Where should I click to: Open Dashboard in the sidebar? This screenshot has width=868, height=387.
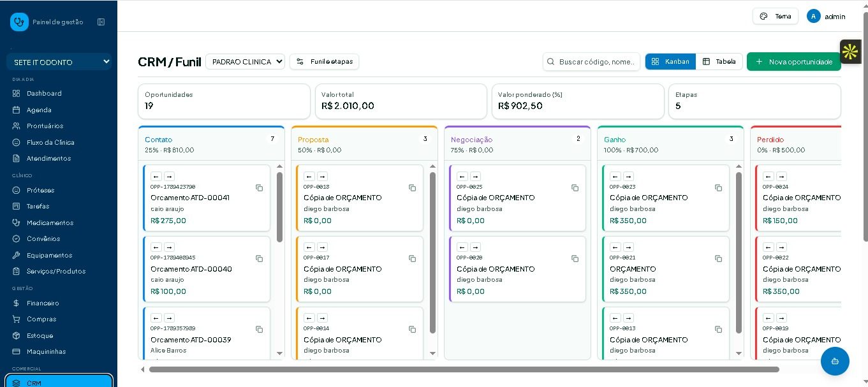[44, 93]
